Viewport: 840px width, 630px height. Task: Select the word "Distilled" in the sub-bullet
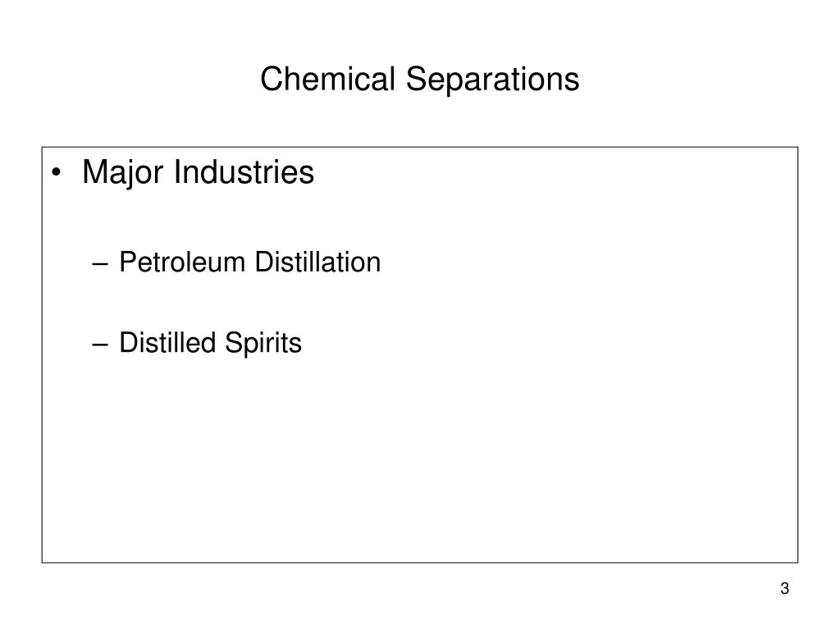click(167, 342)
